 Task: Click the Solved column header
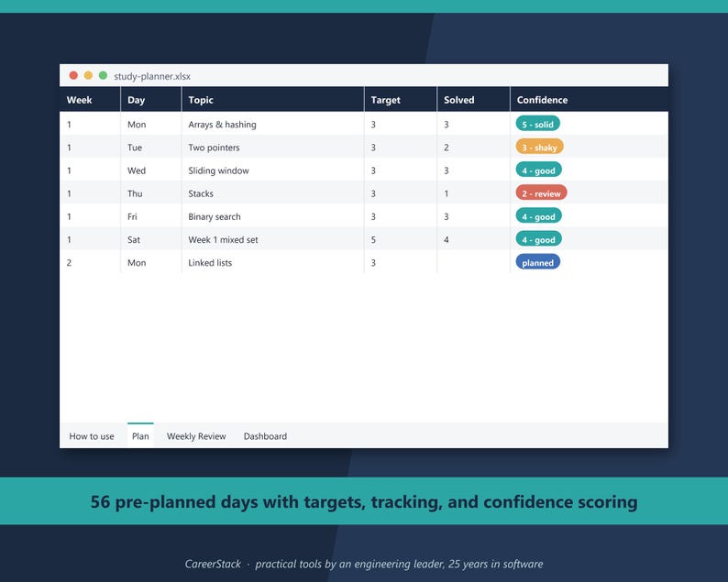[473, 100]
